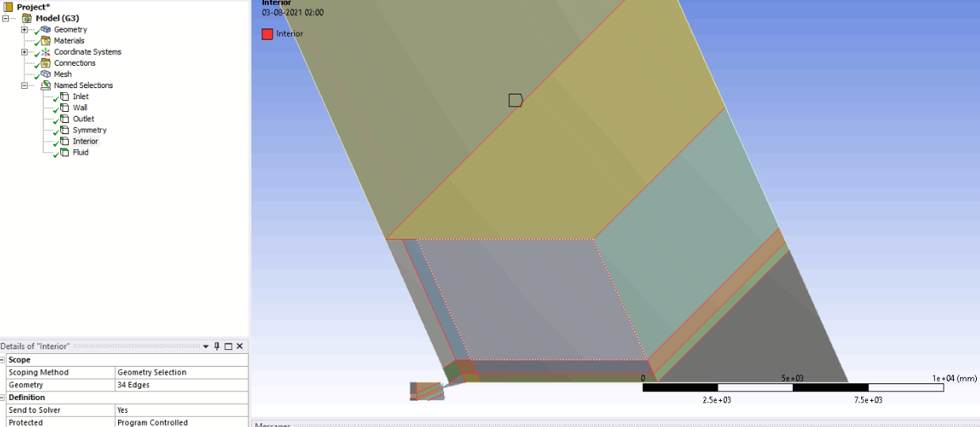980x427 pixels.
Task: Click the Scoping Method label cell
Action: 59,372
